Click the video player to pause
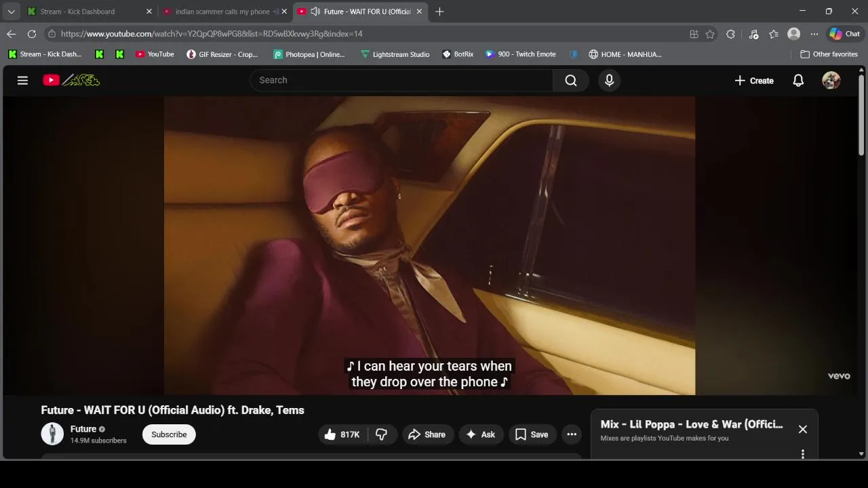The height and width of the screenshot is (488, 868). [x=429, y=245]
